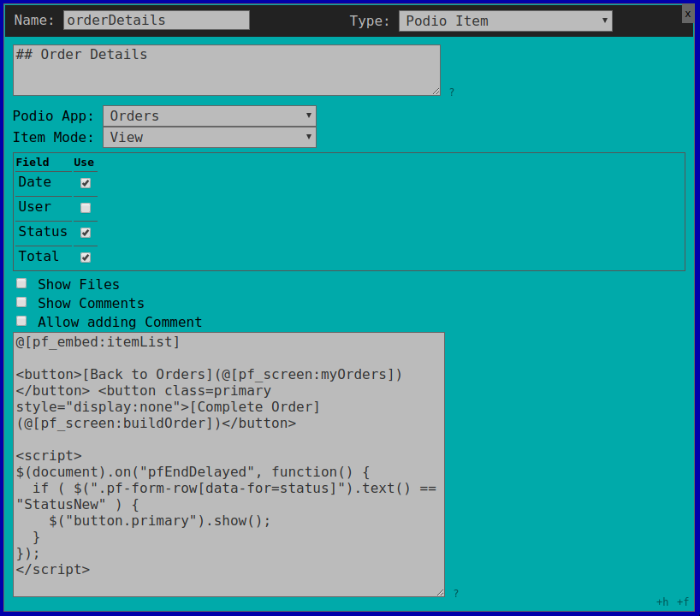Open help question mark beside footer code area
Screen dimensions: 700x616
456,593
